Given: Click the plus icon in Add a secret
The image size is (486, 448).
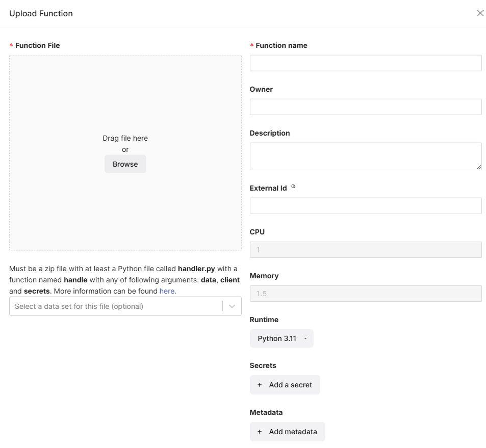Looking at the screenshot, I should point(260,385).
